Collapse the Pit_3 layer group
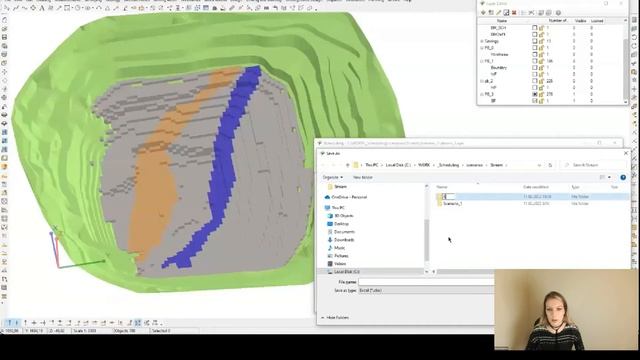 click(x=482, y=94)
